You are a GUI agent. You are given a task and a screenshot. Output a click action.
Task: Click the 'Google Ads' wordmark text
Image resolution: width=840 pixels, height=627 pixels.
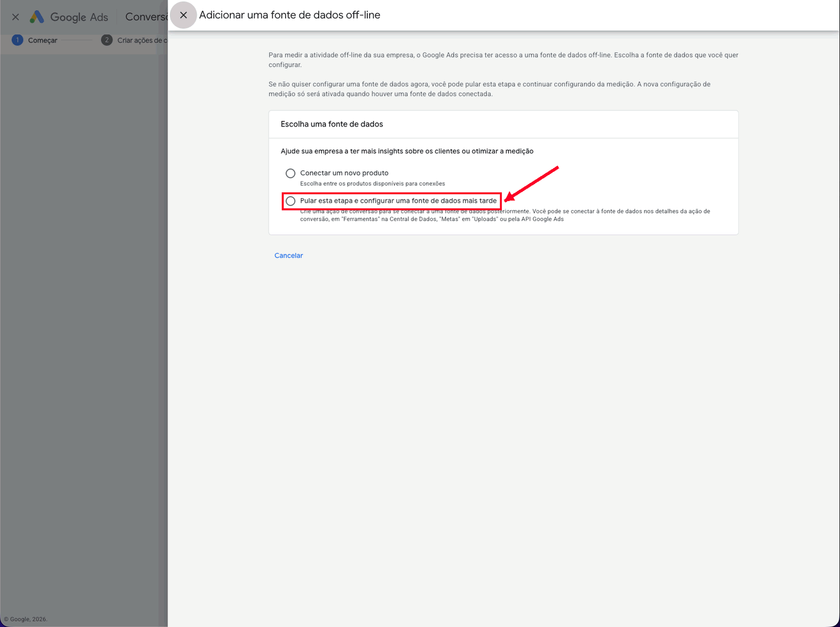pyautogui.click(x=79, y=17)
